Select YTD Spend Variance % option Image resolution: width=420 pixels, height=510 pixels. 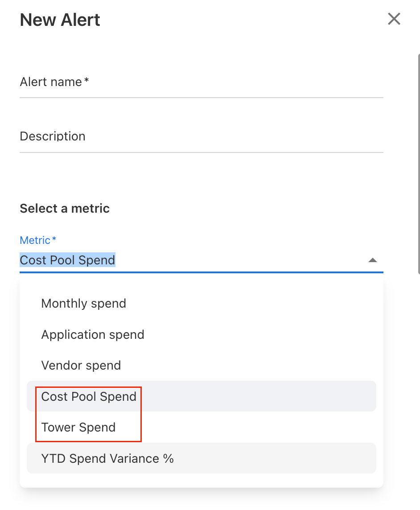107,458
